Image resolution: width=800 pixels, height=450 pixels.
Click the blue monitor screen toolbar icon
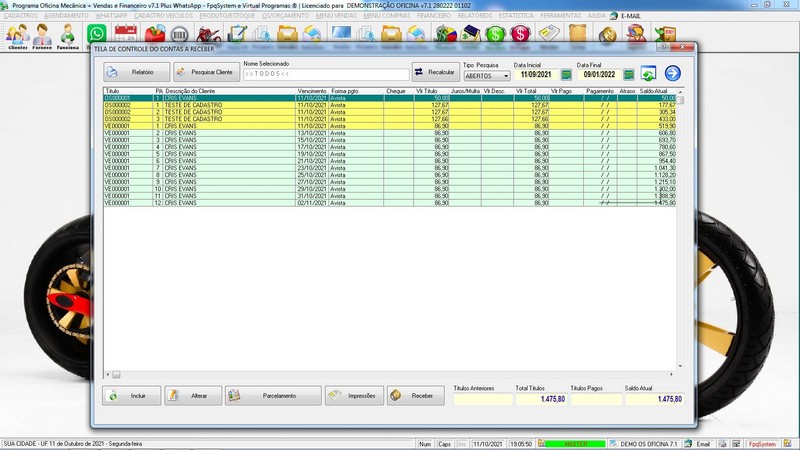click(x=341, y=33)
